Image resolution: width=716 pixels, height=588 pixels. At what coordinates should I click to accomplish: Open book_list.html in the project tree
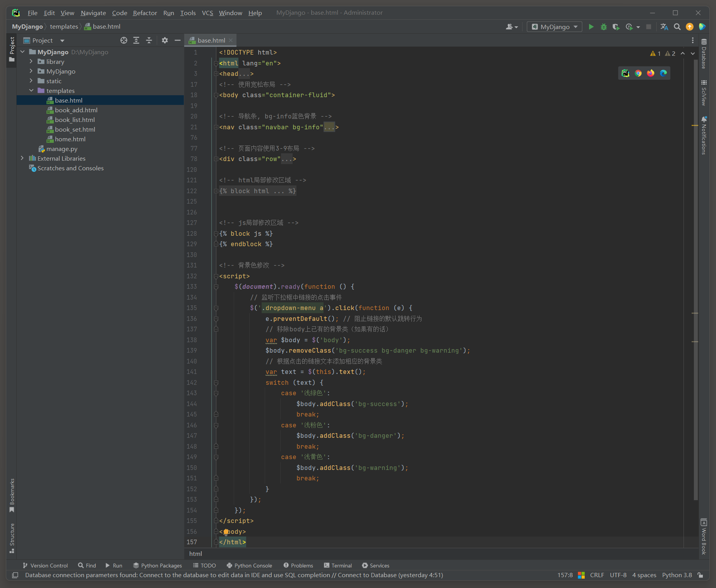point(75,120)
